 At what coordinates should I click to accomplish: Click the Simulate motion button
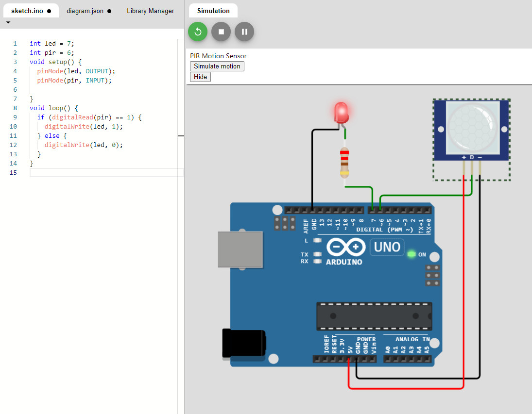point(217,66)
